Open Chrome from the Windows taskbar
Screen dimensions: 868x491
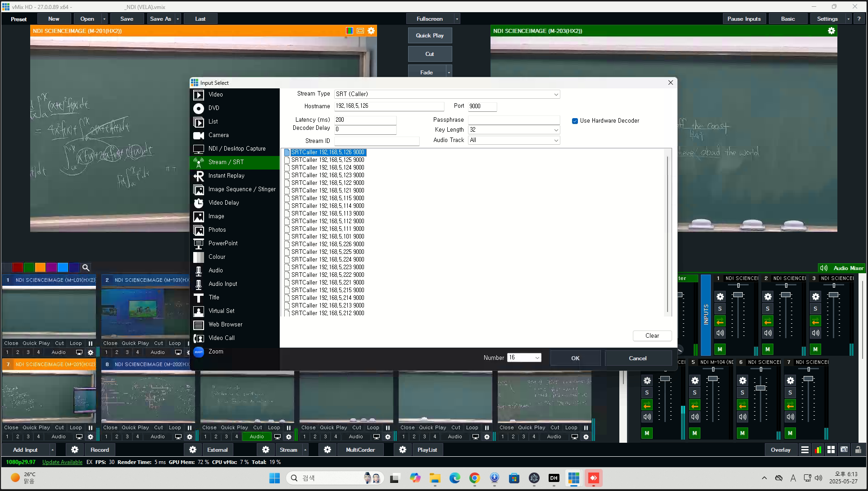pyautogui.click(x=474, y=478)
